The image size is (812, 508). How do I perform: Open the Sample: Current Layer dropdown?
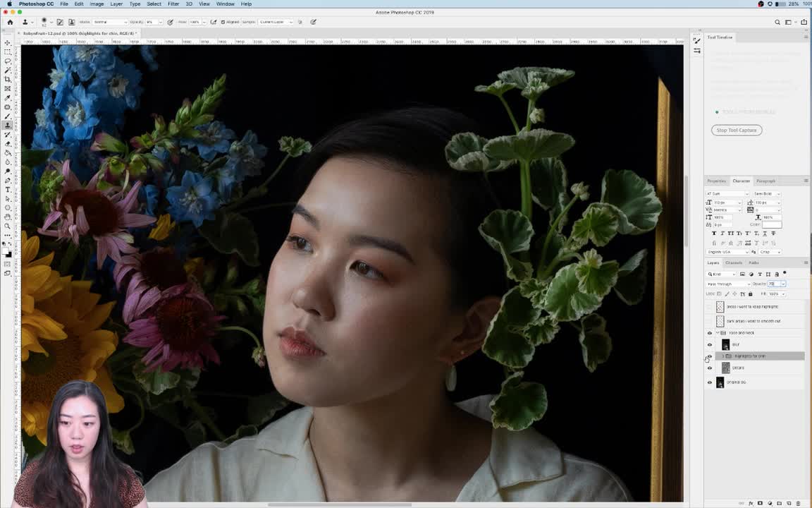point(275,22)
